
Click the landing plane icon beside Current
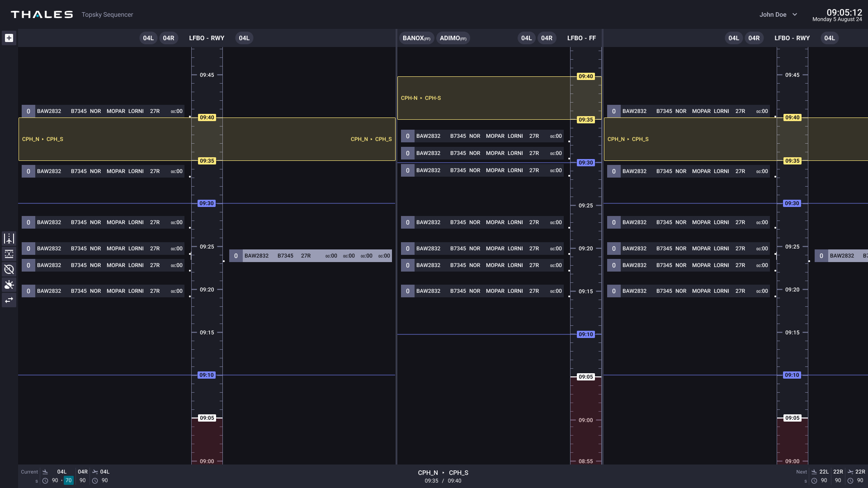click(45, 472)
